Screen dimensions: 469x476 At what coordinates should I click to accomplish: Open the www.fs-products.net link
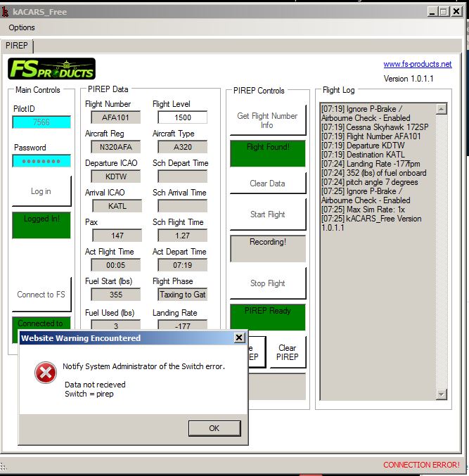[x=418, y=64]
